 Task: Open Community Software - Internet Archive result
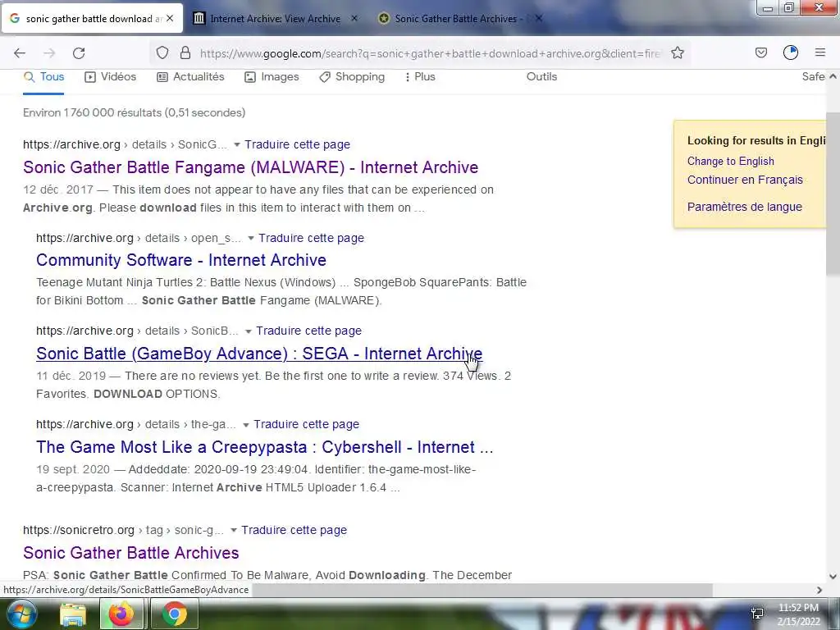181,260
